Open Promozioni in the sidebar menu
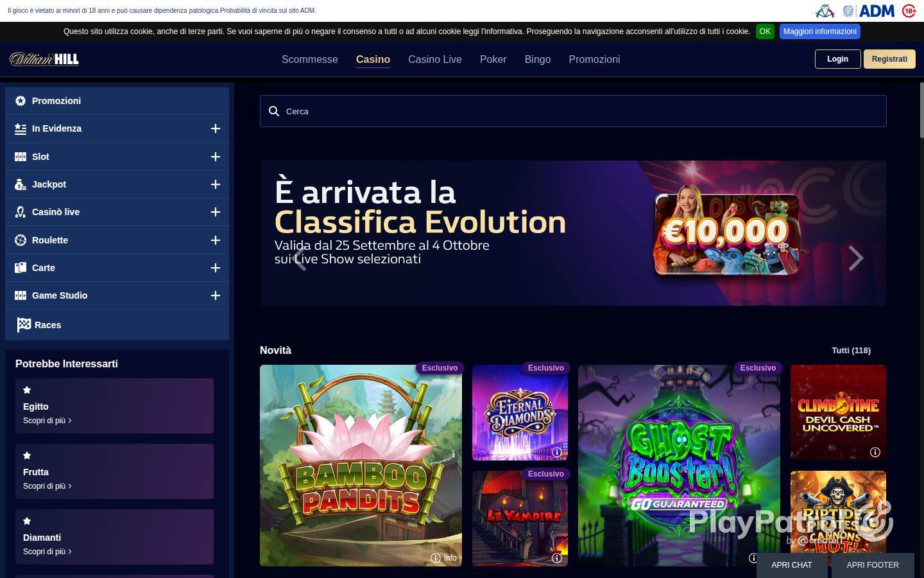924x578 pixels. 117,101
